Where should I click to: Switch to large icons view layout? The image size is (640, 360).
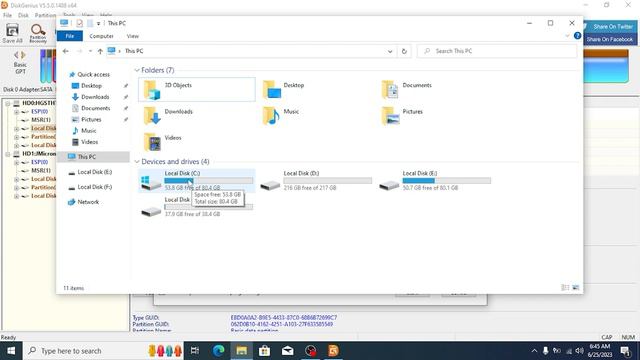click(576, 288)
